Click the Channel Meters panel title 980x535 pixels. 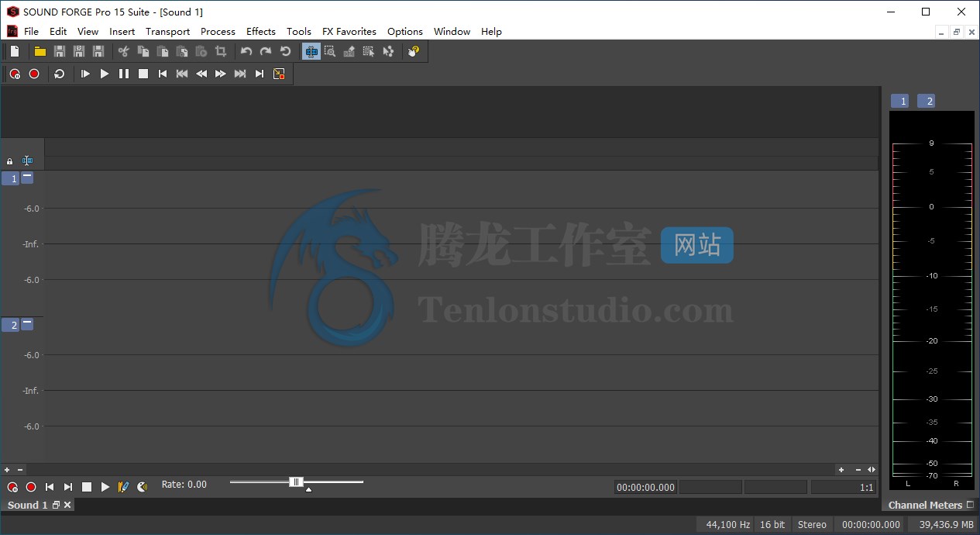[x=925, y=505]
